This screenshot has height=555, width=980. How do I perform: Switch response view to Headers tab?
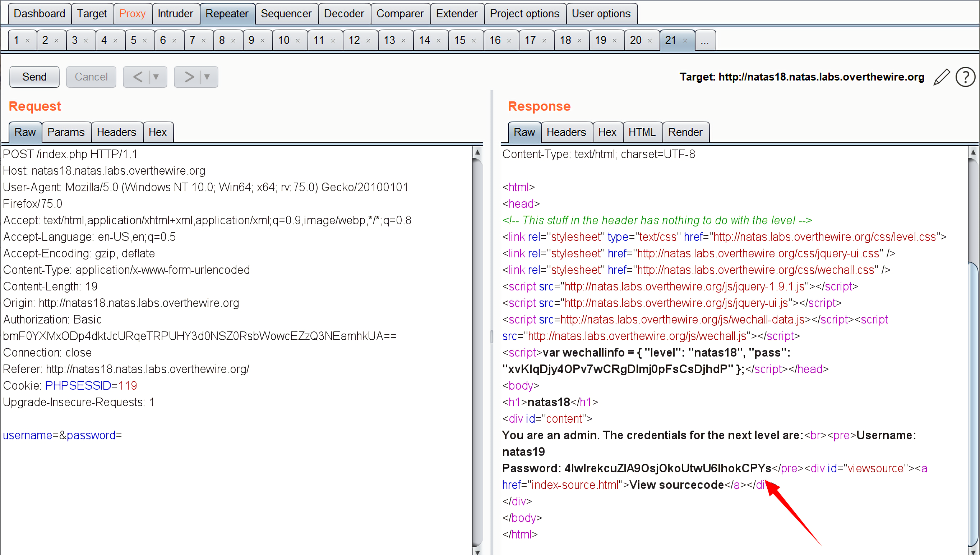(567, 132)
